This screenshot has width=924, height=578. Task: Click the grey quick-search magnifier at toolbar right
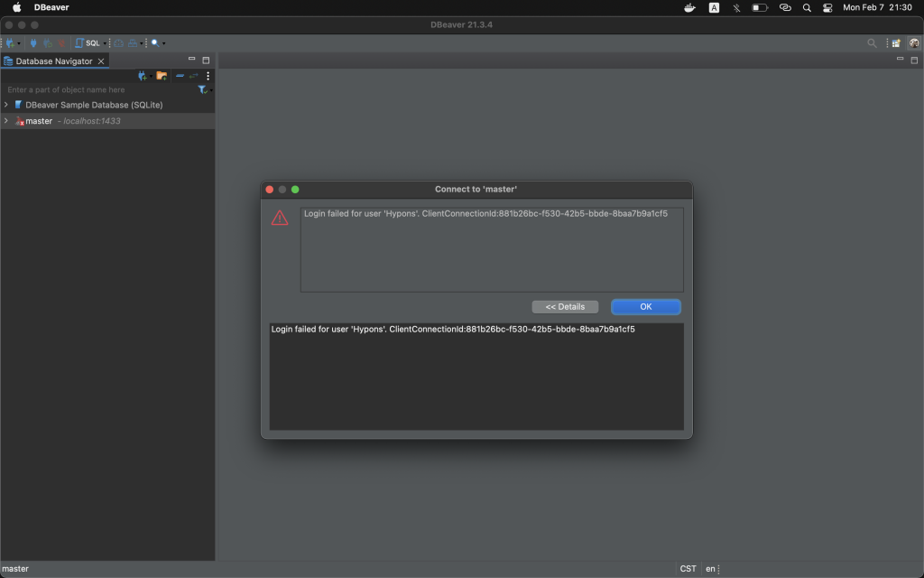(x=872, y=43)
